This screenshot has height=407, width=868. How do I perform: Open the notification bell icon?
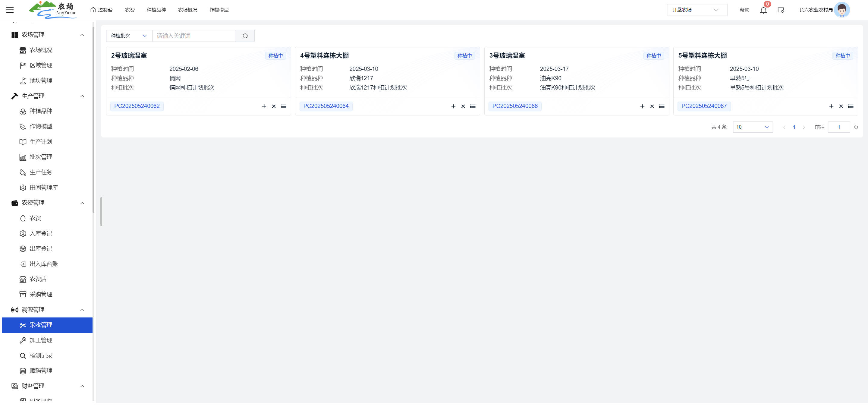point(763,10)
